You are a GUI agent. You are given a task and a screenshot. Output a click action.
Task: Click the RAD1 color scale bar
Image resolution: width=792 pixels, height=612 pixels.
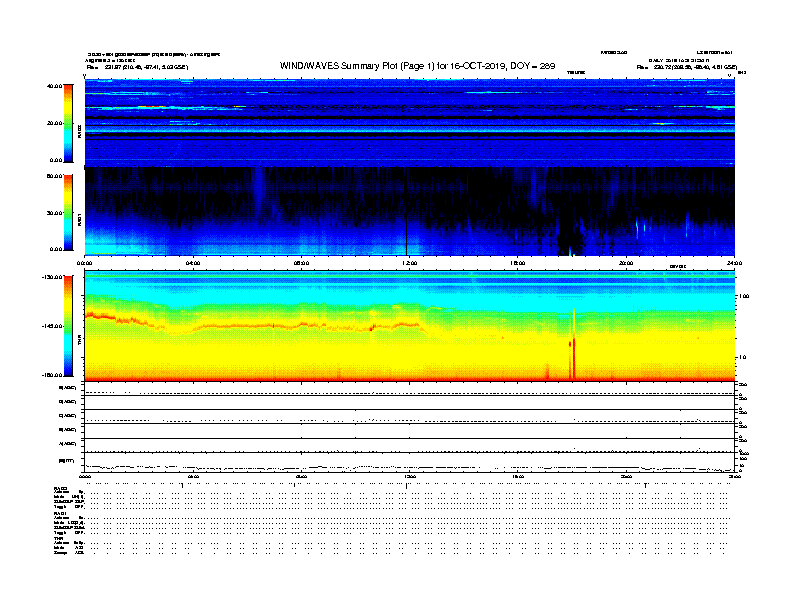click(68, 213)
